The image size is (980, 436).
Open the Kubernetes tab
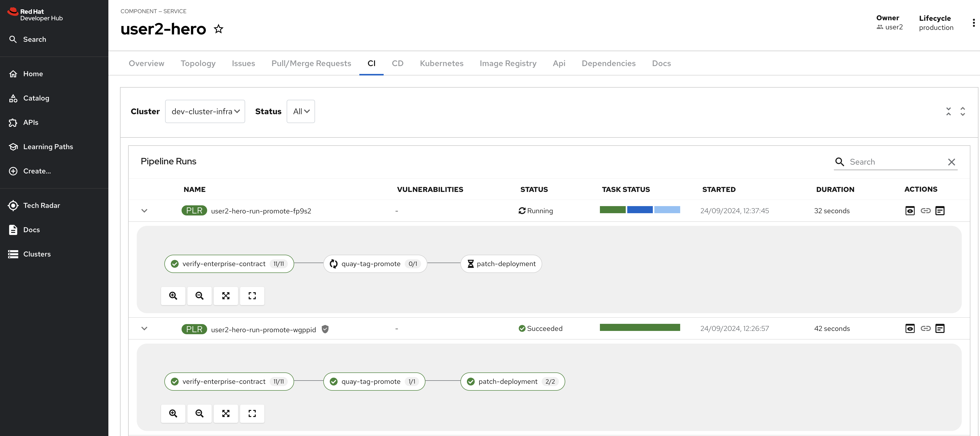click(441, 64)
